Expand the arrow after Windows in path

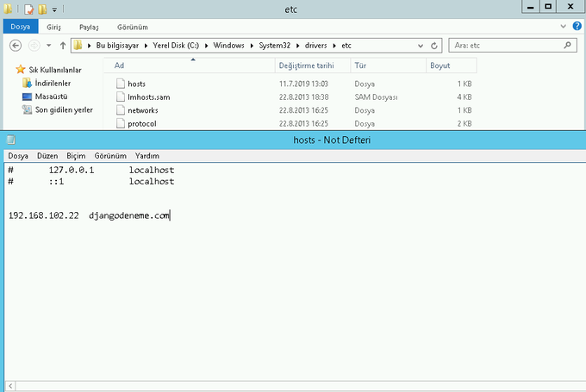click(252, 46)
